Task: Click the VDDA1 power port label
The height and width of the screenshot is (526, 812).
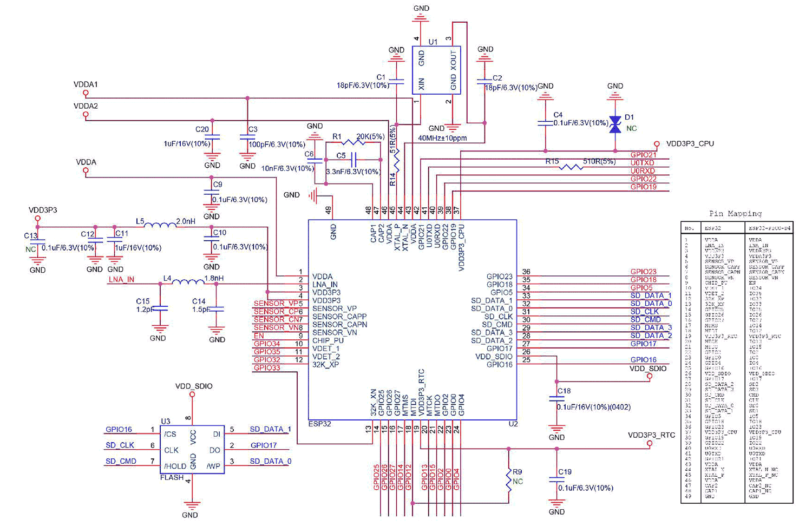Action: coord(86,85)
